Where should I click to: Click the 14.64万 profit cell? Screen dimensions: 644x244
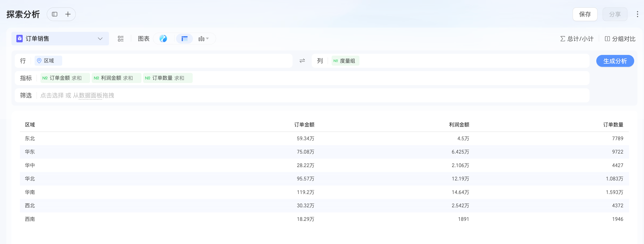point(460,192)
